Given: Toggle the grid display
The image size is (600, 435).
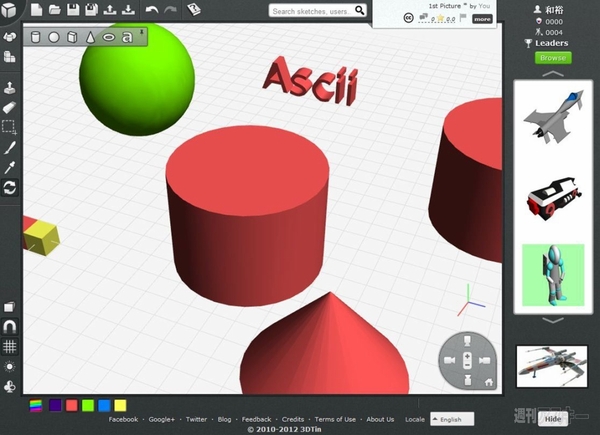Looking at the screenshot, I should [10, 347].
